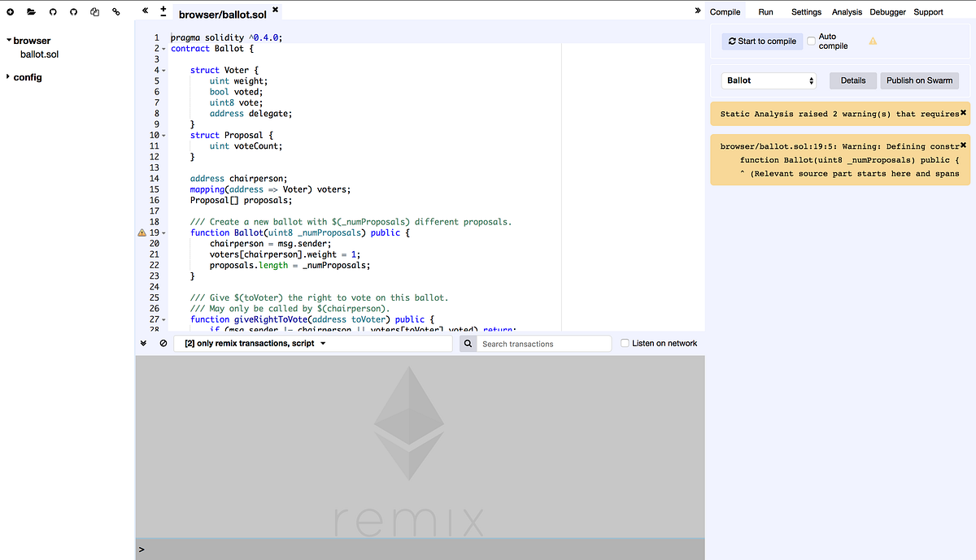Copy all files to another instance icon
Screen dimensions: 976x560
tap(95, 12)
